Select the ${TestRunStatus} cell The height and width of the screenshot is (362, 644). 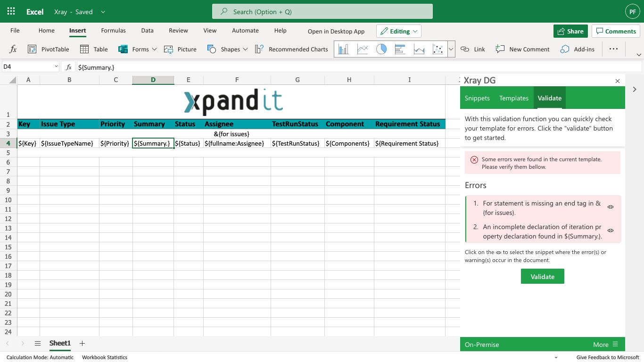(x=297, y=143)
